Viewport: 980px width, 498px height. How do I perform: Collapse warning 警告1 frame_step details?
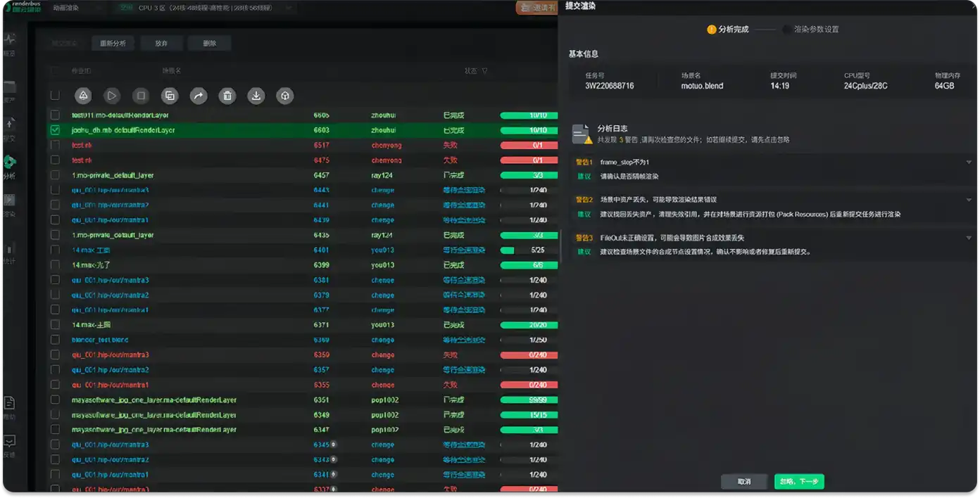pos(969,162)
